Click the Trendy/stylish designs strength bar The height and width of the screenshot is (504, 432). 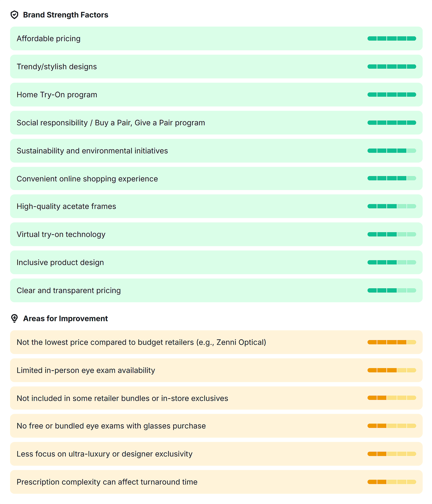coord(391,67)
